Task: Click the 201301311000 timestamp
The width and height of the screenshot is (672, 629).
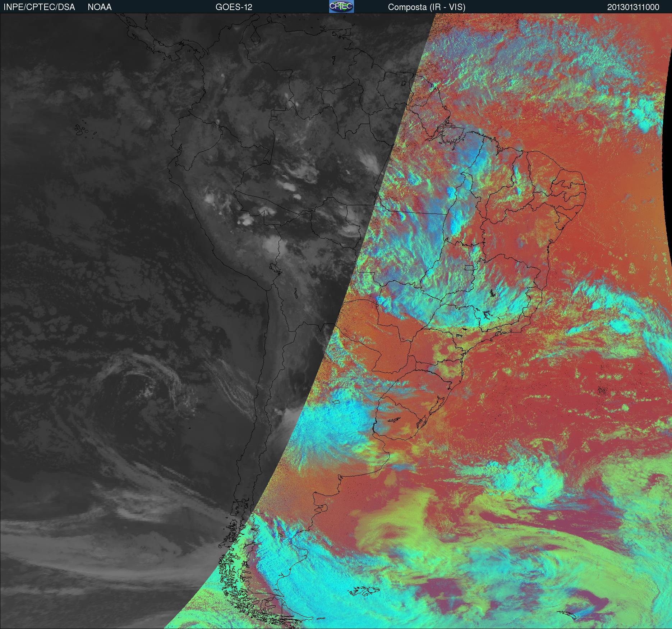Action: click(x=633, y=8)
